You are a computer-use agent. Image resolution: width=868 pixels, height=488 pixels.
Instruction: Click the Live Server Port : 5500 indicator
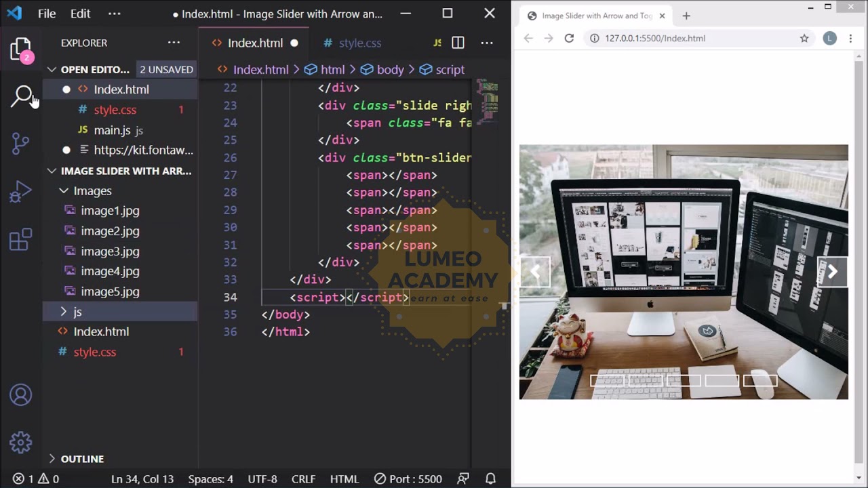(409, 479)
